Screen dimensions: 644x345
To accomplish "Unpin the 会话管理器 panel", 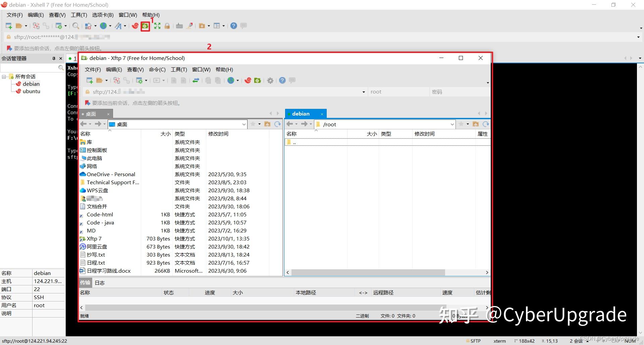I will (54, 58).
